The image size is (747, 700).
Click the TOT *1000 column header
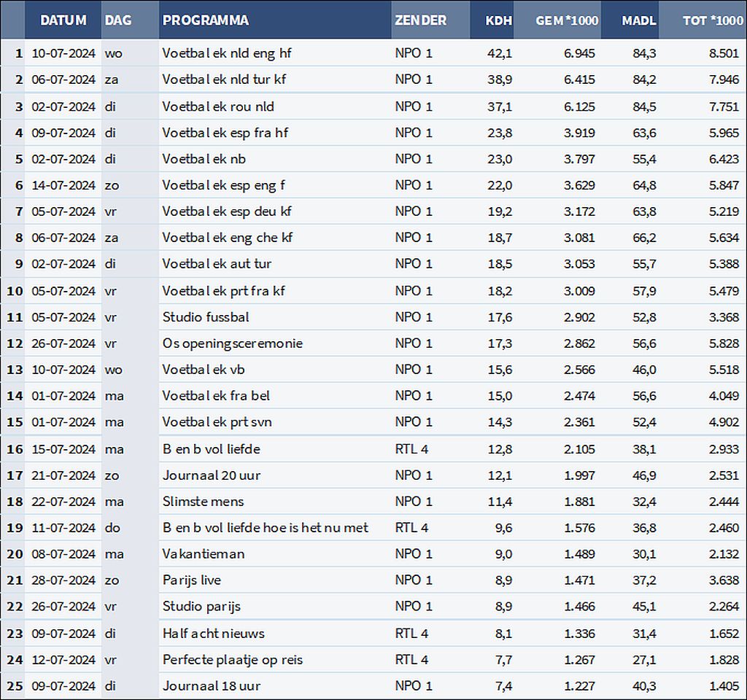(703, 20)
